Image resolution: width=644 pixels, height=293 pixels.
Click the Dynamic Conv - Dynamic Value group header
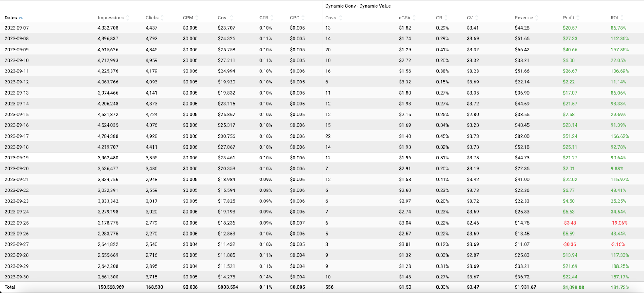click(x=358, y=6)
